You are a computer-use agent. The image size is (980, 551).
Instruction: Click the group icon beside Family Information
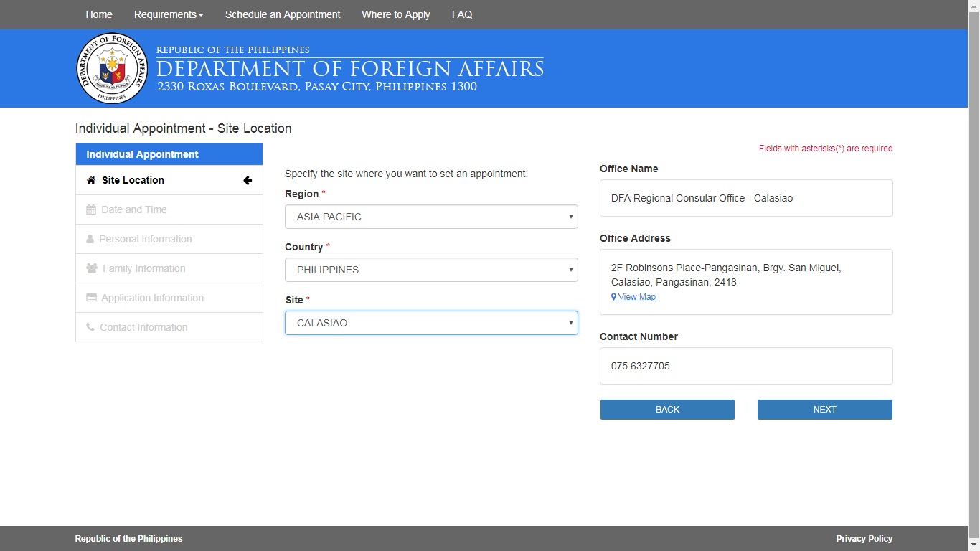click(x=91, y=268)
